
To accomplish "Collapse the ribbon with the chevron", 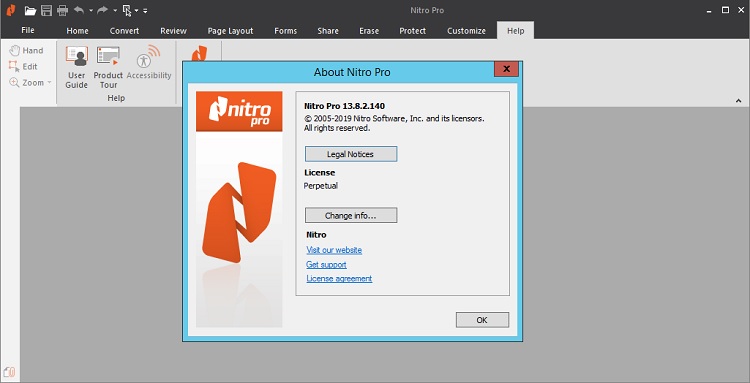I will [x=739, y=101].
